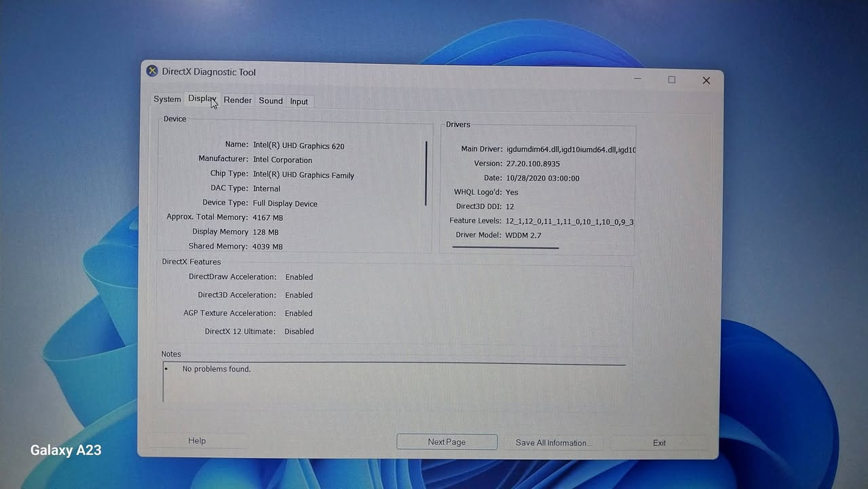Select the Display tab
Screen dimensions: 868x489
point(202,98)
